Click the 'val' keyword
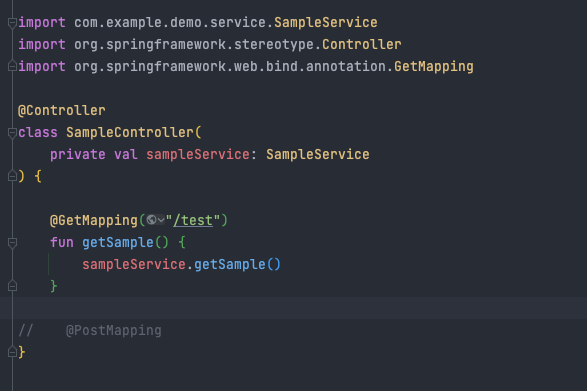This screenshot has width=587, height=391. pos(126,154)
